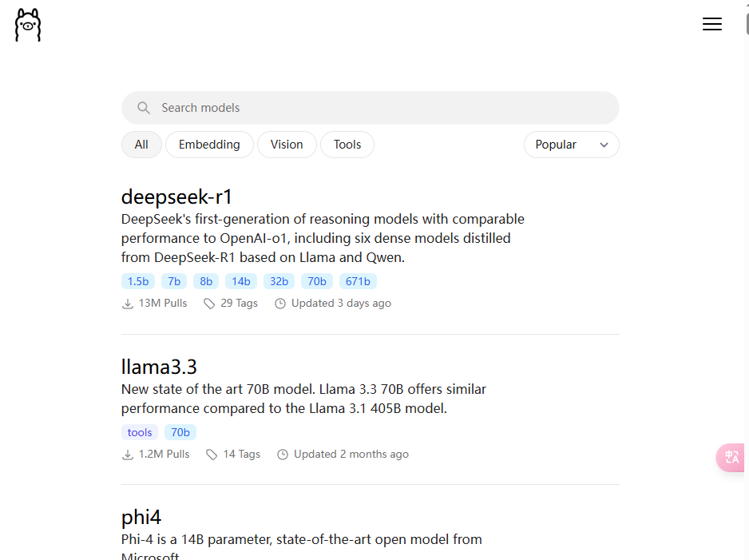Click the download icon beside 1.2M Pulls
The height and width of the screenshot is (560, 749).
(x=128, y=455)
